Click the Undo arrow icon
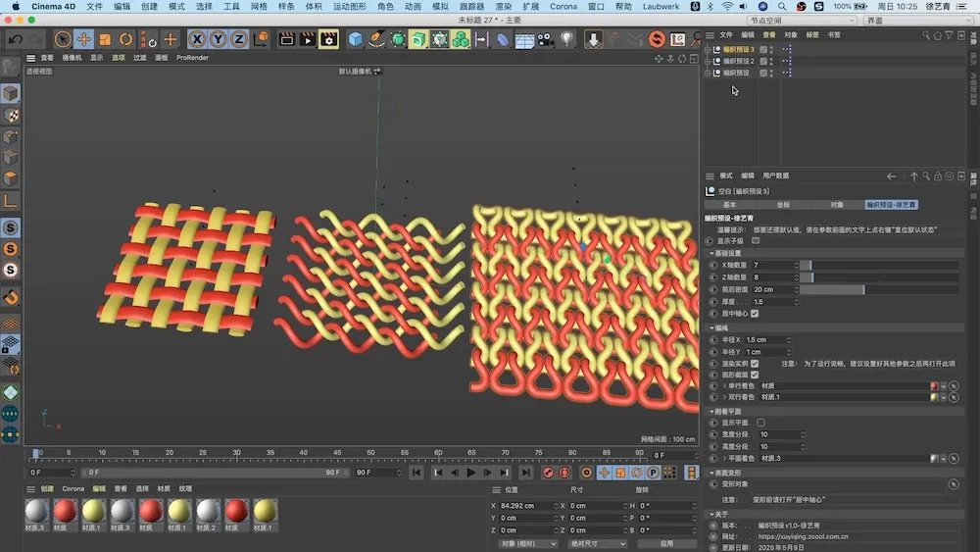This screenshot has height=552, width=980. tap(16, 39)
